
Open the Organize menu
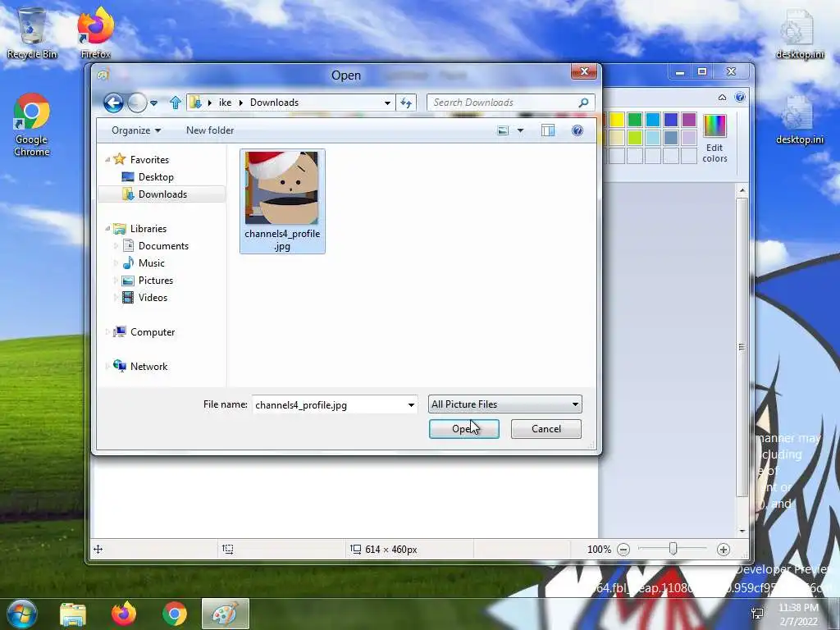pyautogui.click(x=135, y=130)
